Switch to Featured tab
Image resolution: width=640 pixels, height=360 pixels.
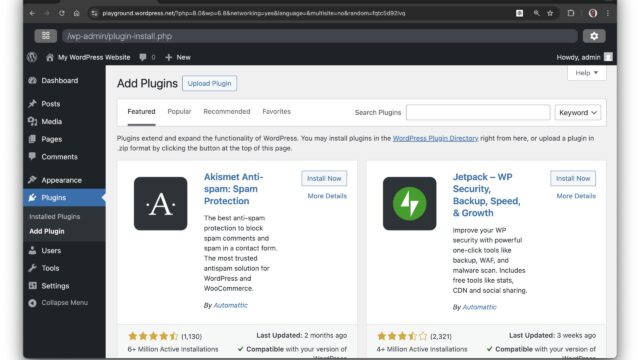[x=141, y=111]
